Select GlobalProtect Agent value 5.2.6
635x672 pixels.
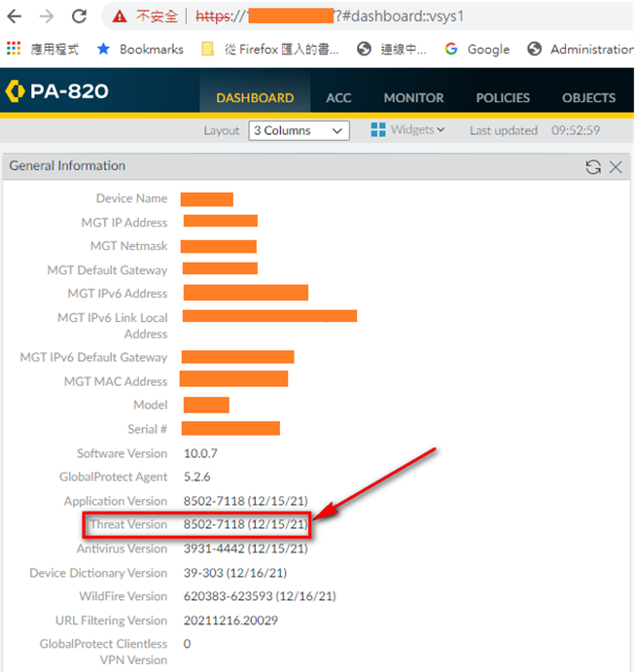(x=197, y=477)
